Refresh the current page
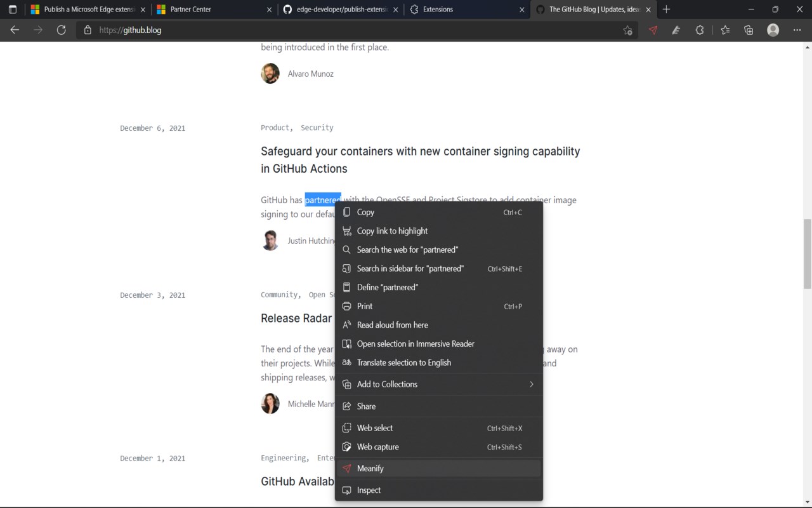The height and width of the screenshot is (508, 812). click(x=62, y=30)
